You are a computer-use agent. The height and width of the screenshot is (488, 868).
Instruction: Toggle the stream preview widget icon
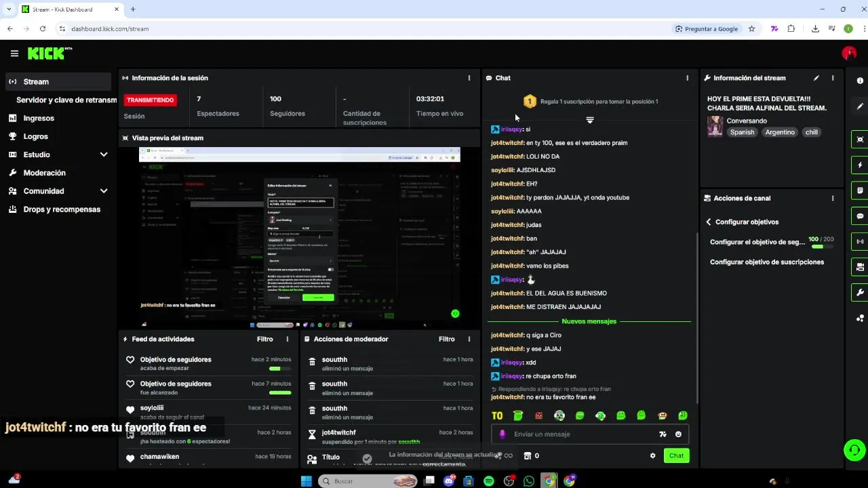[860, 140]
